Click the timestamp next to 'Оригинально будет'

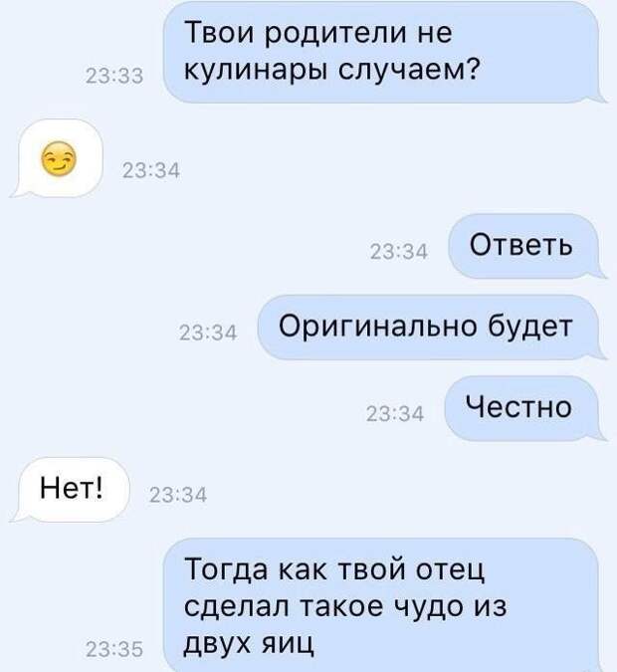(208, 333)
